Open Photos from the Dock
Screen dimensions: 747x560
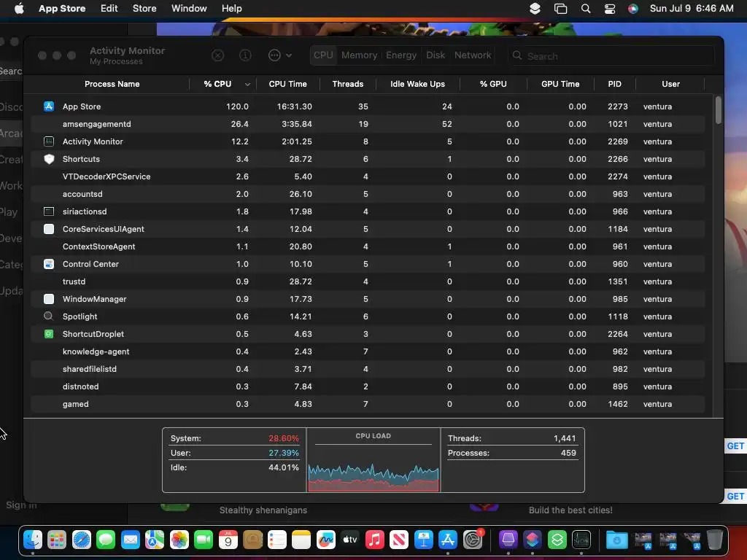(179, 540)
